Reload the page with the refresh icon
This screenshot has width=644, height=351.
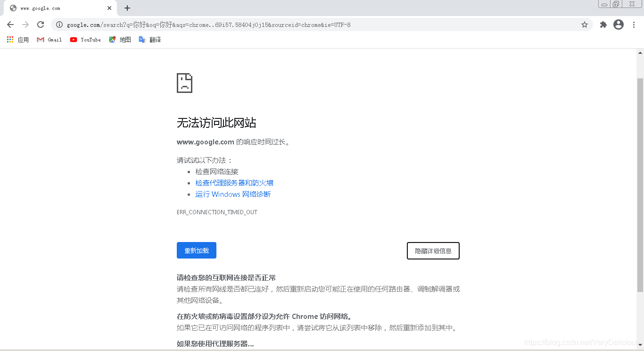tap(41, 25)
